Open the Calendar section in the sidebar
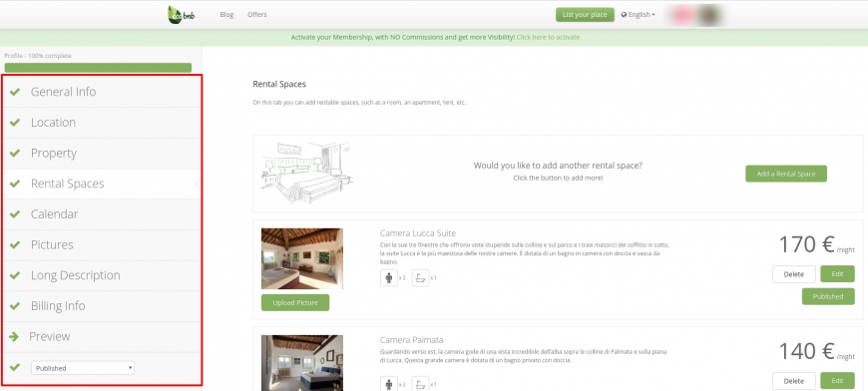The width and height of the screenshot is (868, 391). (102, 214)
